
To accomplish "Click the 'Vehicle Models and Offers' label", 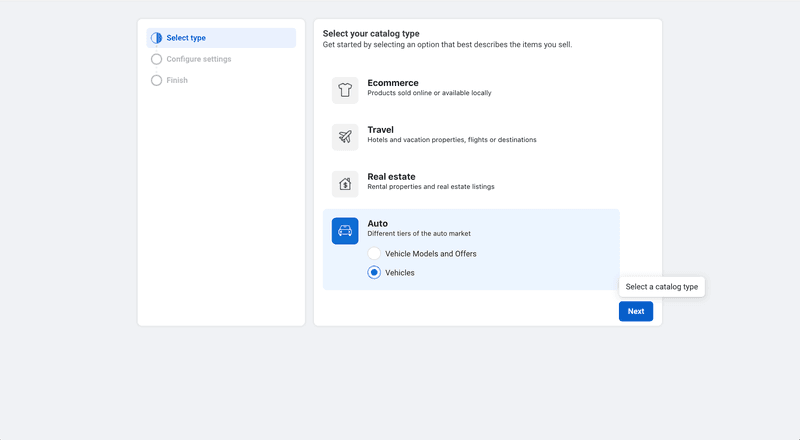I will pos(431,254).
